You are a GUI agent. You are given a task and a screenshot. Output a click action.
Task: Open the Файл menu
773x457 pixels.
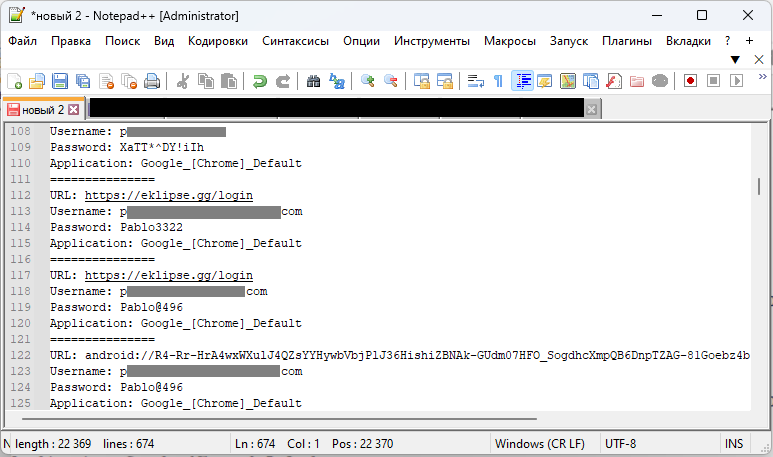pyautogui.click(x=22, y=41)
